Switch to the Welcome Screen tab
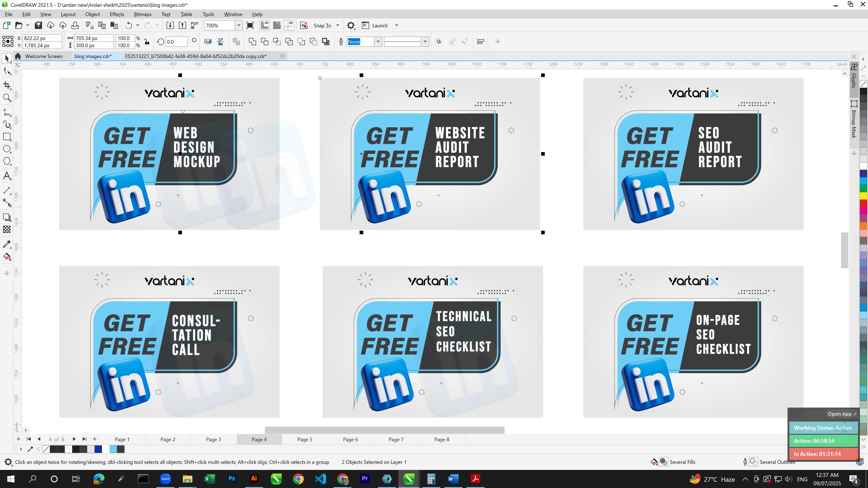Screen dimensions: 868x488 click(43, 56)
